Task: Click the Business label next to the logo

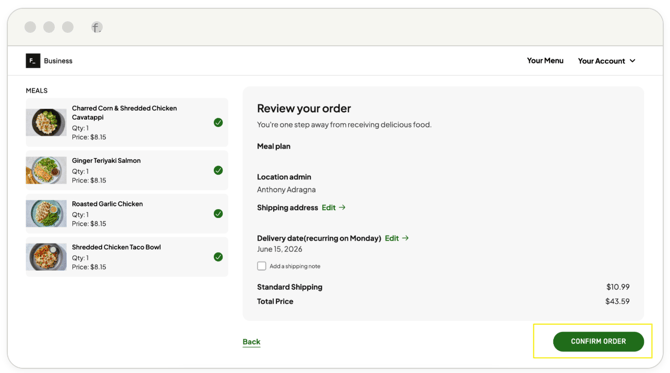Action: 58,61
